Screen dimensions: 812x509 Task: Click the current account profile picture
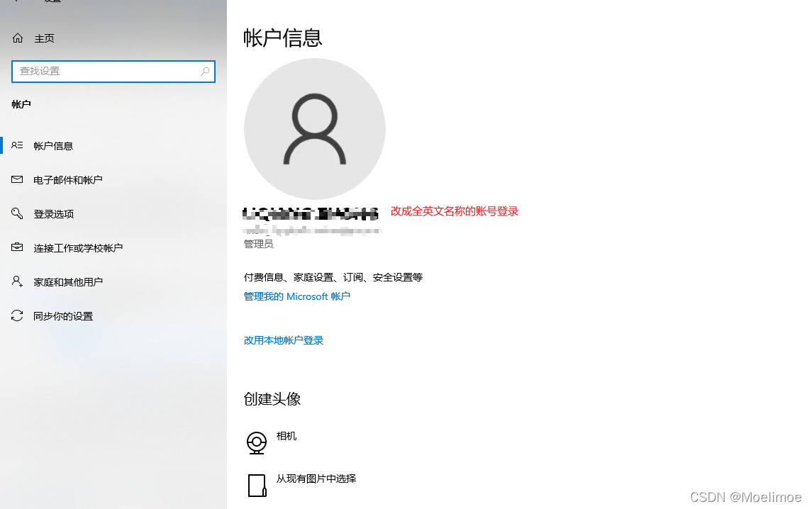coord(314,128)
